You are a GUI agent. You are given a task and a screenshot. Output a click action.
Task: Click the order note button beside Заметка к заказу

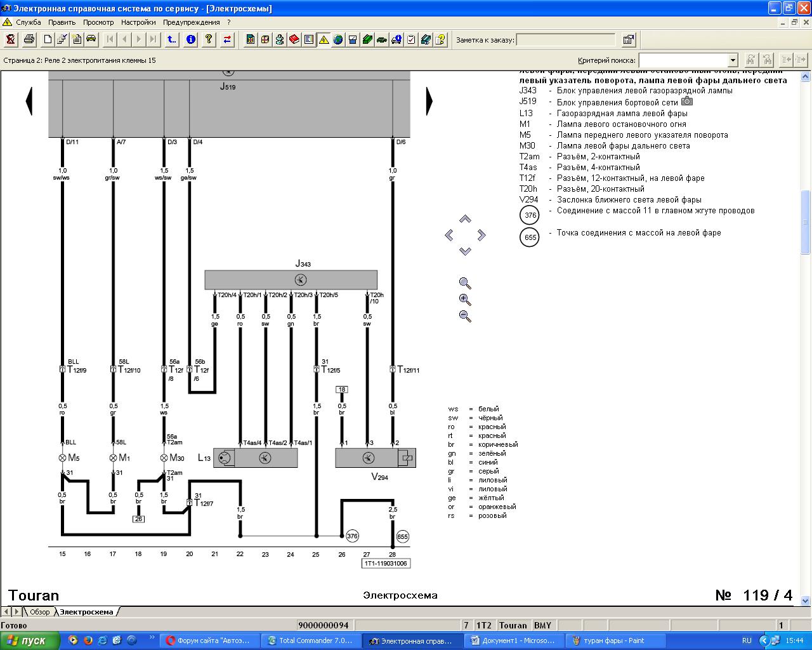click(628, 39)
